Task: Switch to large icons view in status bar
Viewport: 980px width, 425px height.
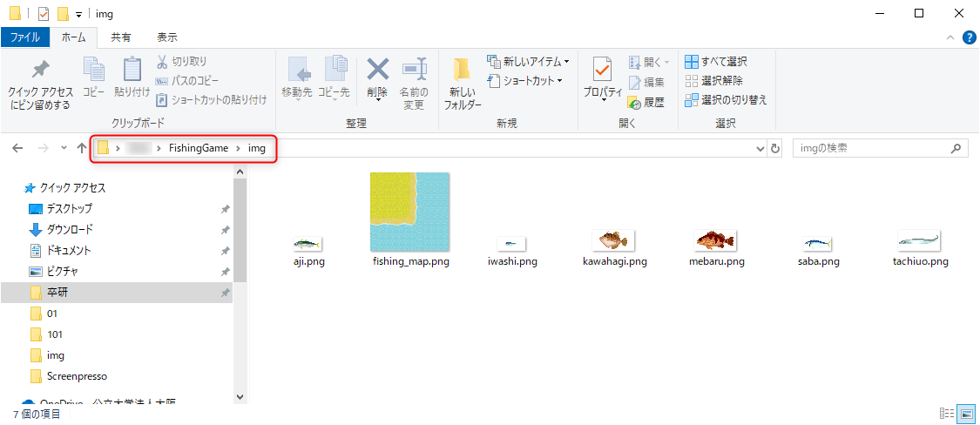Action: pos(965,414)
